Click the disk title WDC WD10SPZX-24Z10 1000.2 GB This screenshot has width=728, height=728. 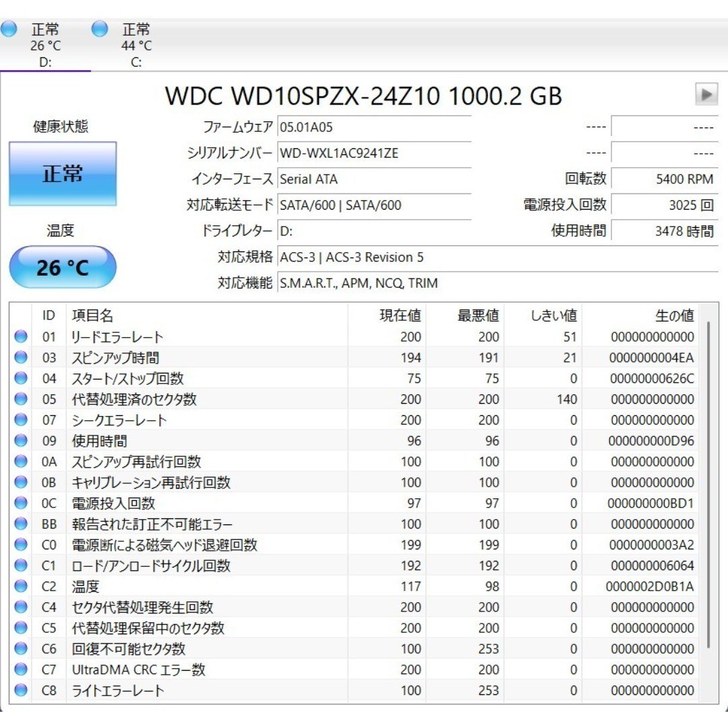[x=363, y=96]
